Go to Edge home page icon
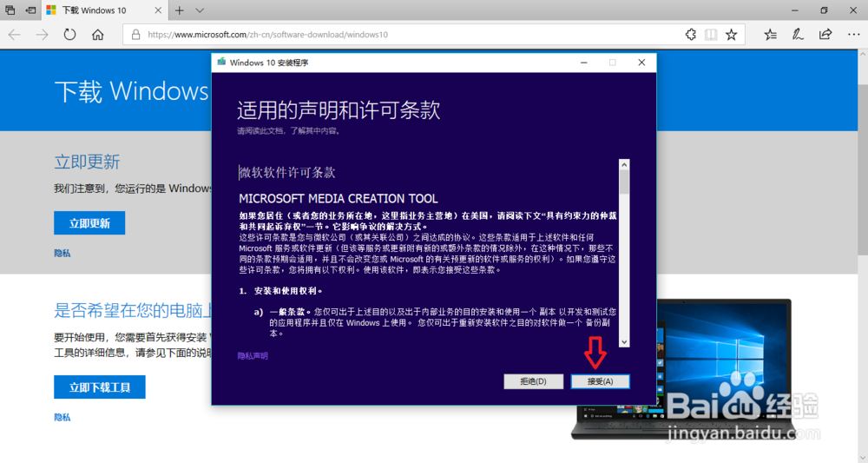Viewport: 868px width, 463px height. (x=97, y=35)
